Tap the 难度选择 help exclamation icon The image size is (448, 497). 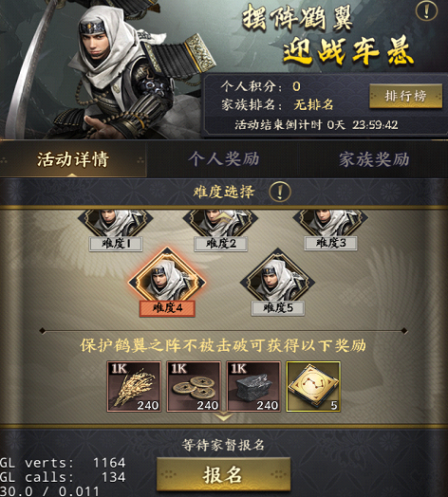(x=279, y=192)
